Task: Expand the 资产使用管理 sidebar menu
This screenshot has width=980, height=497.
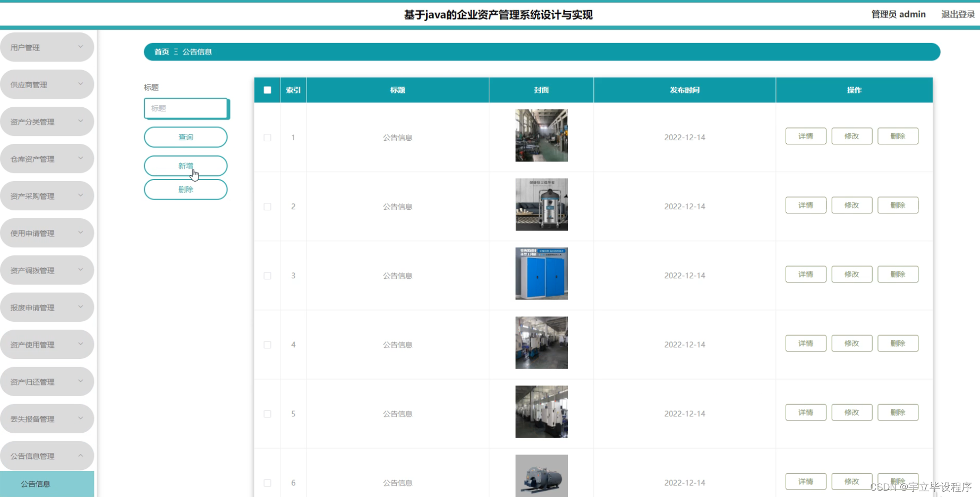Action: pos(47,345)
